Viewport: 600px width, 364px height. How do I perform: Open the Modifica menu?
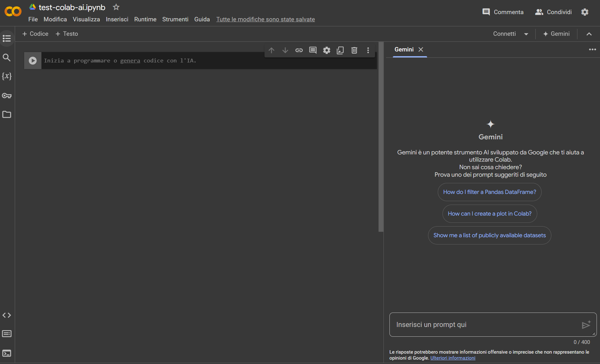[x=55, y=19]
